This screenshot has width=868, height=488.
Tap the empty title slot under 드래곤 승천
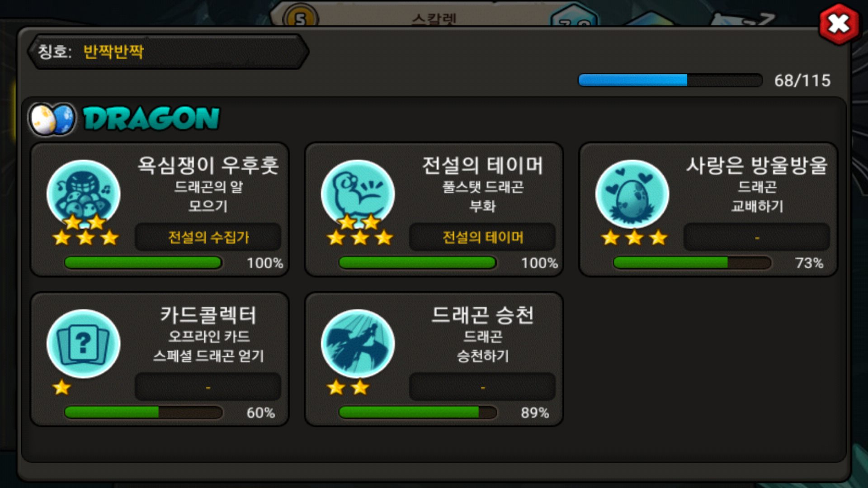click(x=482, y=387)
